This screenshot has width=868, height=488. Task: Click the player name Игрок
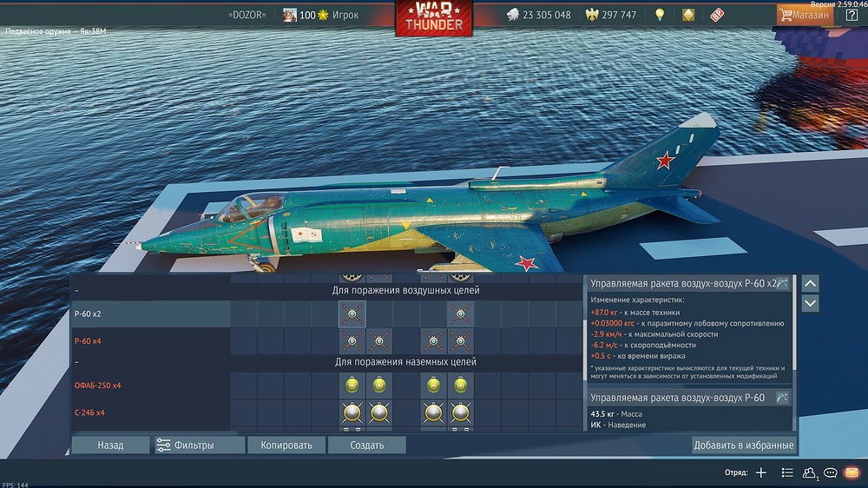pos(345,15)
